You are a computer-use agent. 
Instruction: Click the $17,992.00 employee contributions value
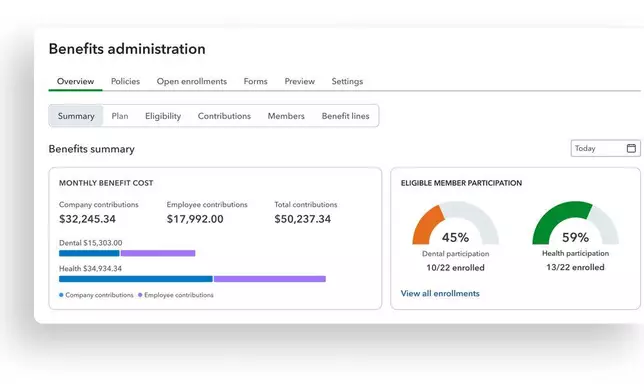click(x=195, y=219)
